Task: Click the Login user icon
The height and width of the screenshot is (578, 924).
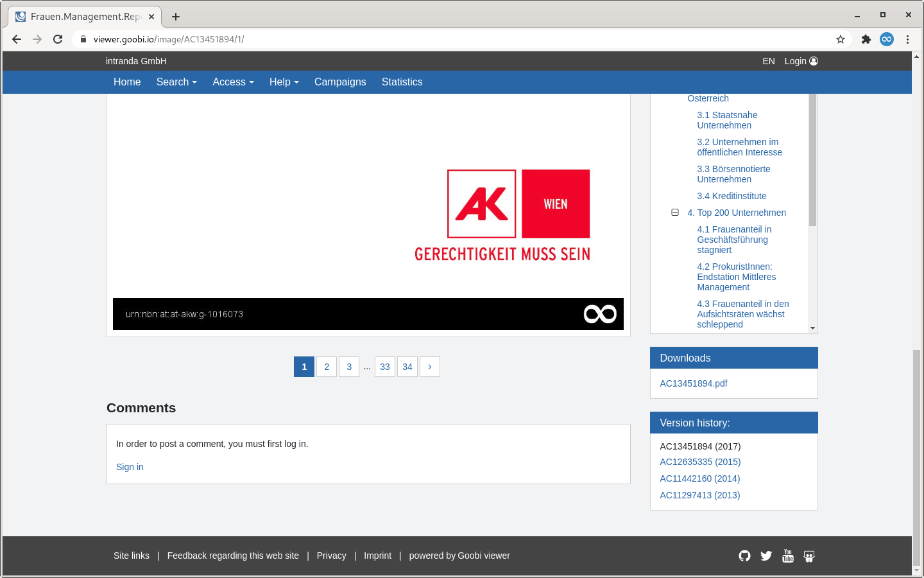Action: click(814, 61)
